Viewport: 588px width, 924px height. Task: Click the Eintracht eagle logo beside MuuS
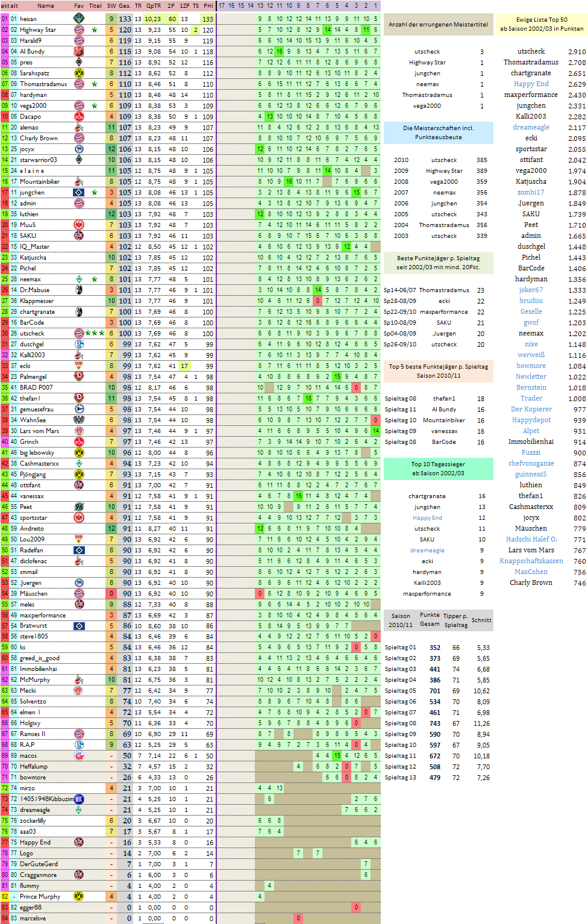click(78, 225)
